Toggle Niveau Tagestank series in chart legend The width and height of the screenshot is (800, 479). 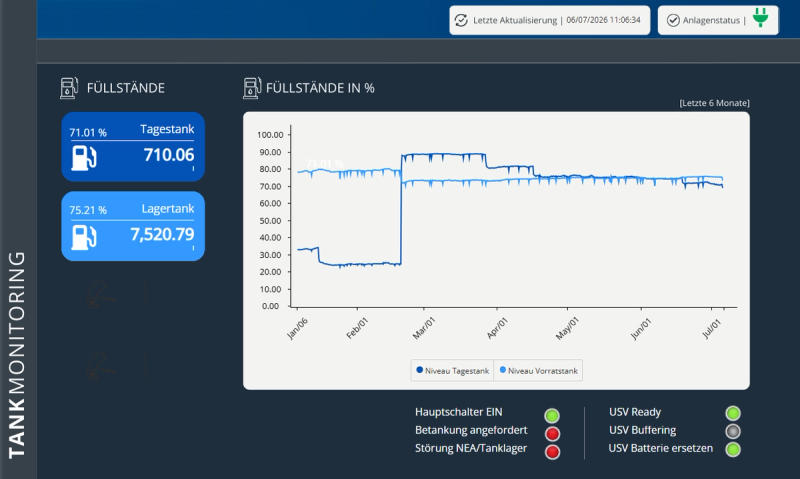tap(453, 371)
